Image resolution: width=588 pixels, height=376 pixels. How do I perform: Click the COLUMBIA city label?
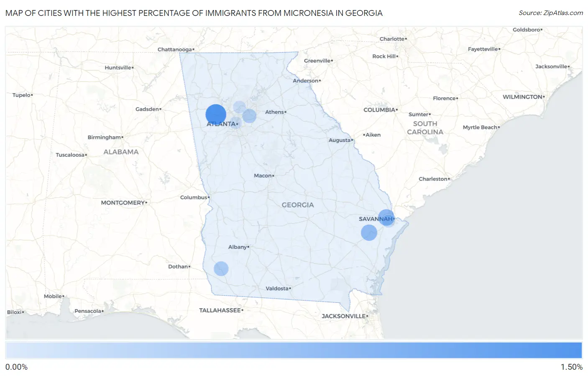tap(379, 110)
